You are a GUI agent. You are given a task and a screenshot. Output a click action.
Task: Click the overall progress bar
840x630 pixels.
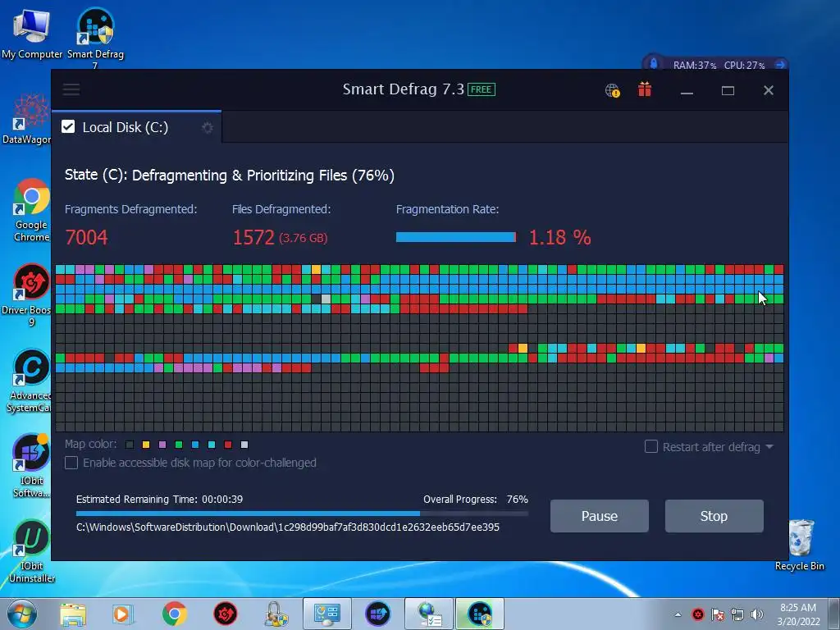point(302,514)
